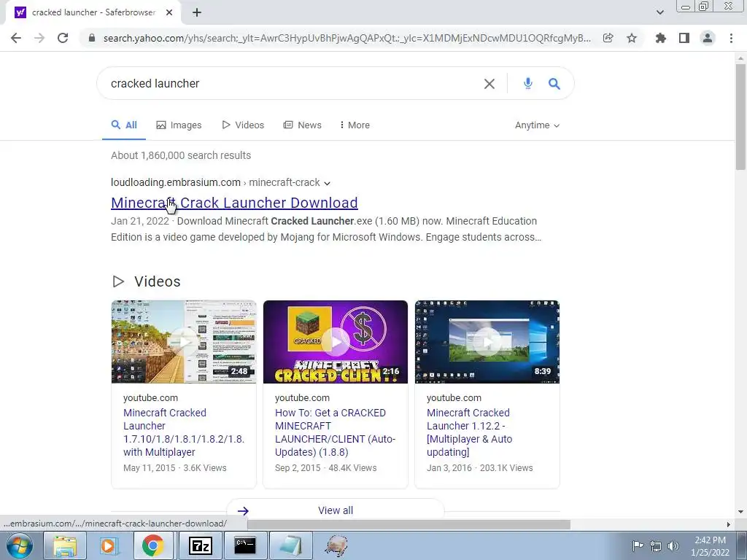Screen dimensions: 747x560
Task: Play the 2:16 Cracked Client video thumbnail
Action: [x=336, y=342]
